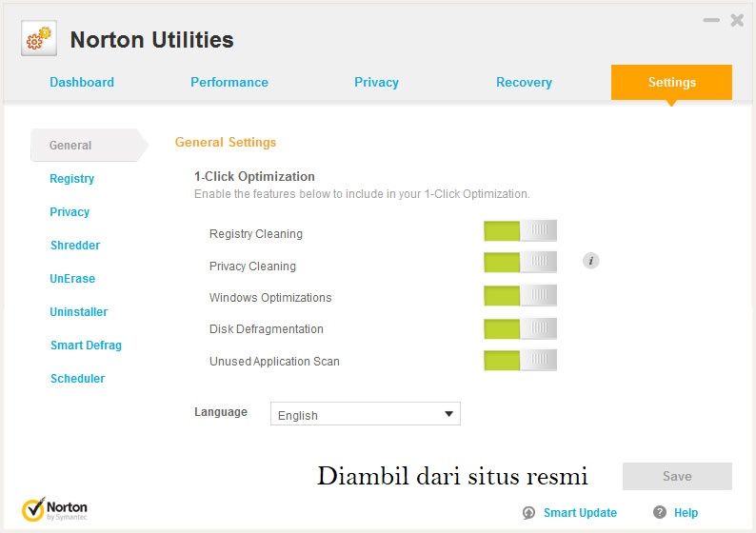Turn off Windows Optimizations switch
Screen dimensions: 756x533
(x=520, y=295)
